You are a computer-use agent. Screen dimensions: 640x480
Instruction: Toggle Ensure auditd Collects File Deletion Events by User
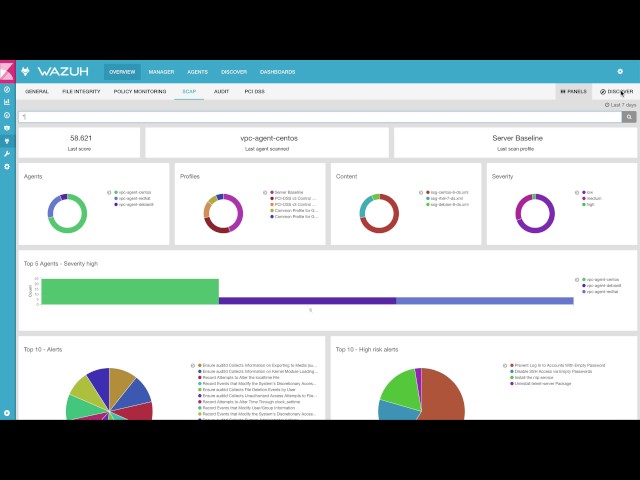coord(247,390)
